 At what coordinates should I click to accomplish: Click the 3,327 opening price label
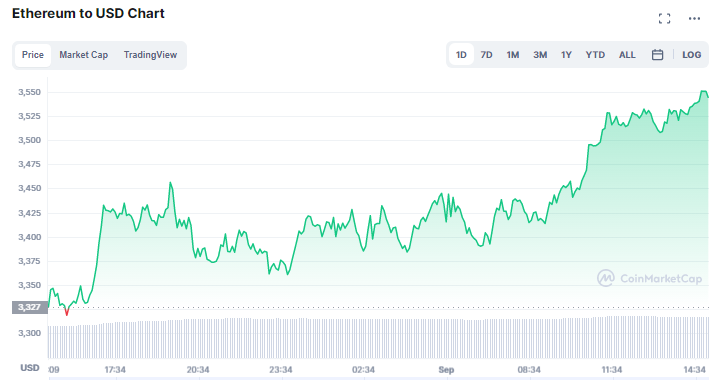pyautogui.click(x=30, y=307)
